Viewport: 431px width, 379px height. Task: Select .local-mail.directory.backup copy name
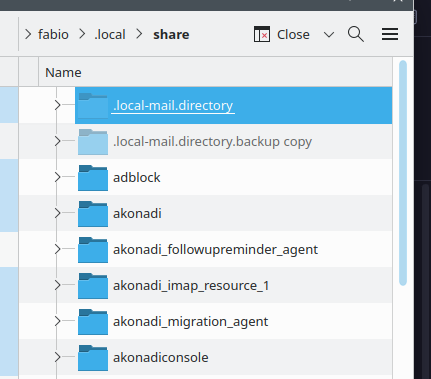coord(213,142)
